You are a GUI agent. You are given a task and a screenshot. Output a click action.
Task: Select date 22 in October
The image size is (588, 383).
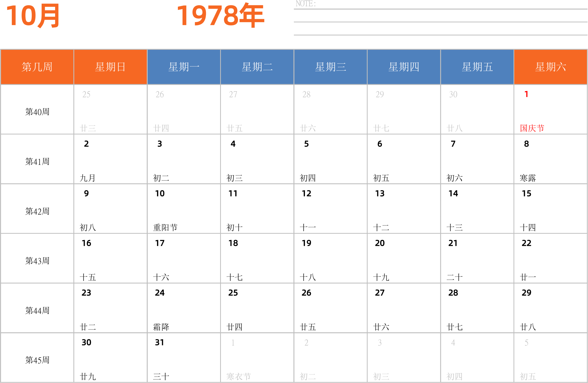[x=527, y=243]
